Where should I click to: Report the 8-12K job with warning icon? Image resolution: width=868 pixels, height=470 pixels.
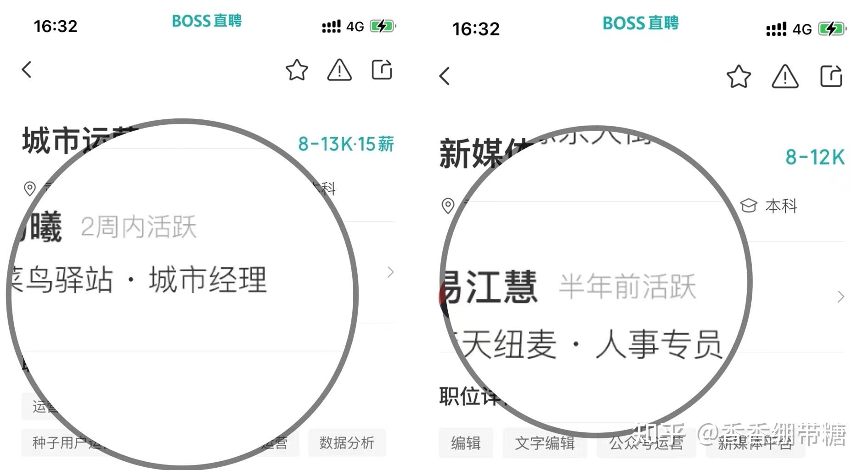(785, 76)
